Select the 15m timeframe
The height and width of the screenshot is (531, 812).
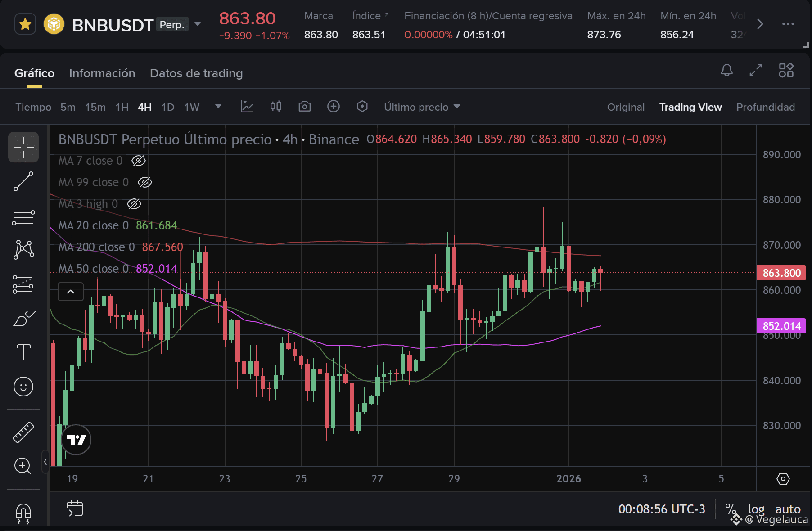point(95,107)
